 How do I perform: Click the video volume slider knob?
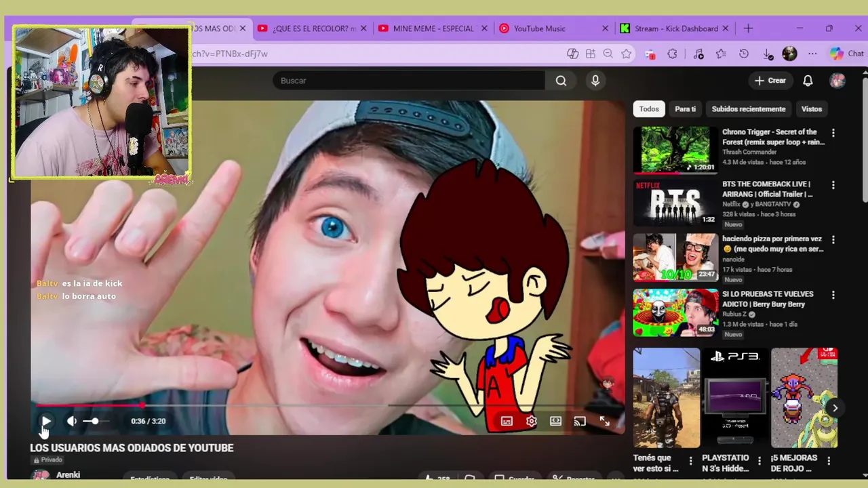pyautogui.click(x=95, y=421)
